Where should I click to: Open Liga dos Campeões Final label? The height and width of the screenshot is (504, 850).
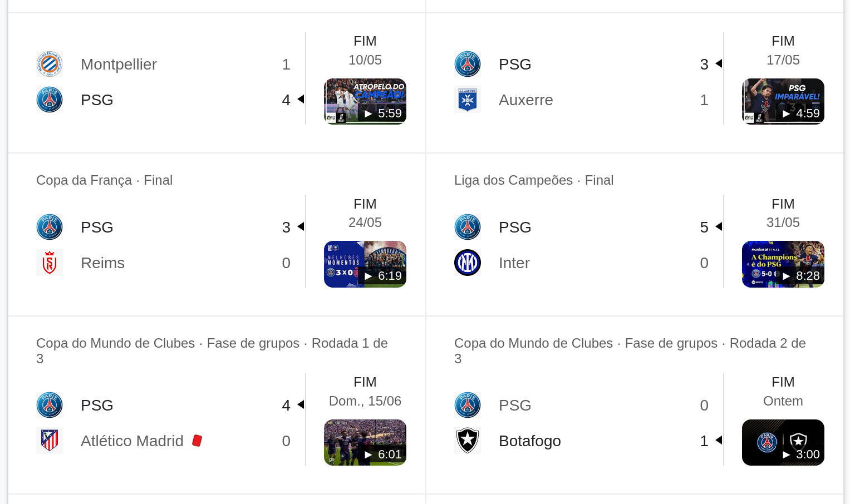tap(534, 180)
